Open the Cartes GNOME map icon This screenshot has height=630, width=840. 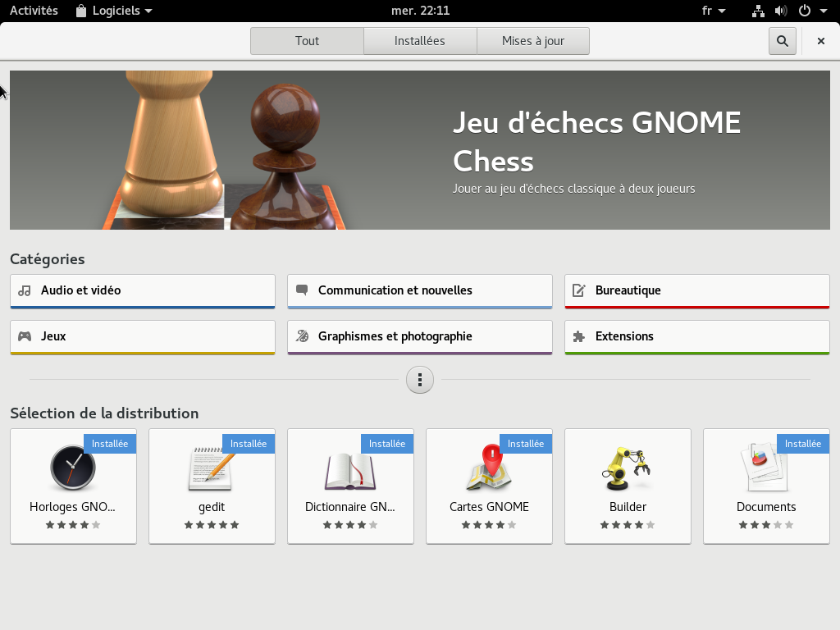point(489,468)
